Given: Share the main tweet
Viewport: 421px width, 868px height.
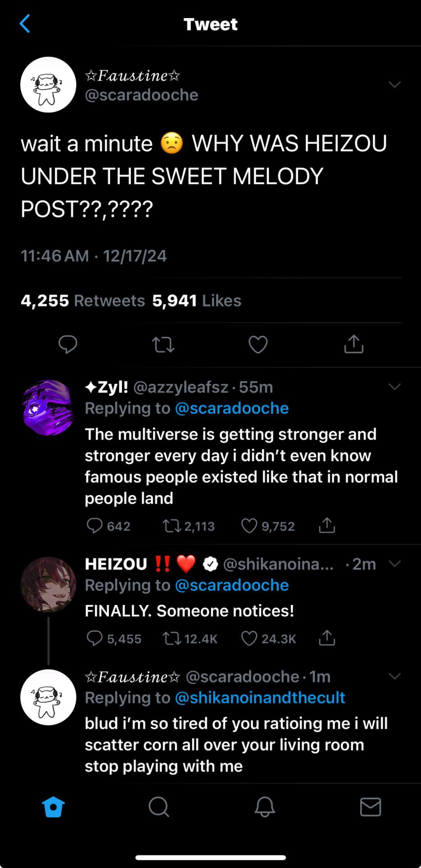Looking at the screenshot, I should (354, 344).
